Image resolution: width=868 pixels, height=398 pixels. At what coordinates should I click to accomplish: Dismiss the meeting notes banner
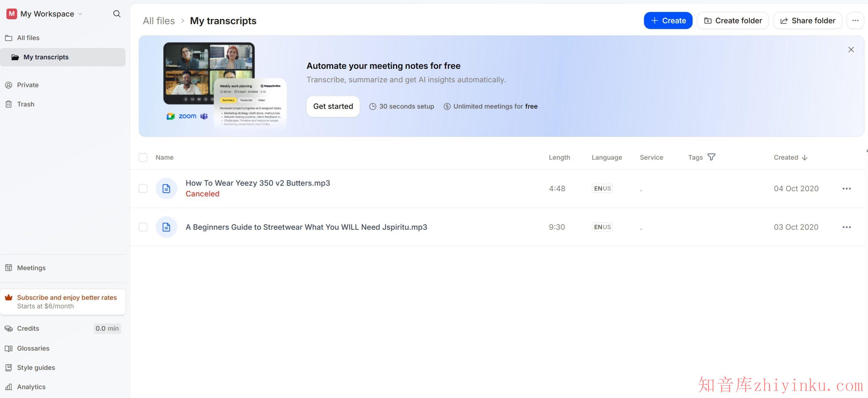coord(851,50)
